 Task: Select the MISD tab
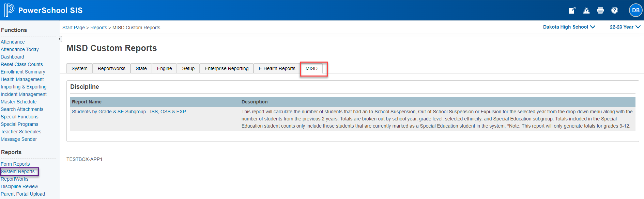tap(311, 68)
